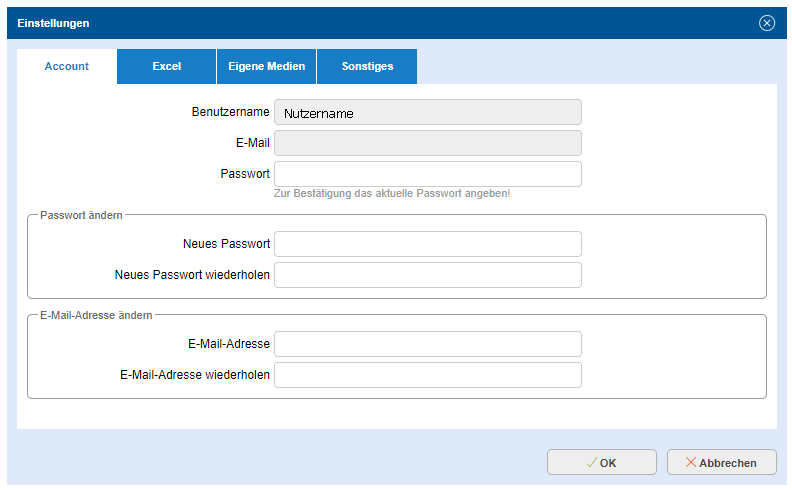Focus the E-Mail-Adresse wiederholen input box
792x490 pixels.
click(427, 375)
